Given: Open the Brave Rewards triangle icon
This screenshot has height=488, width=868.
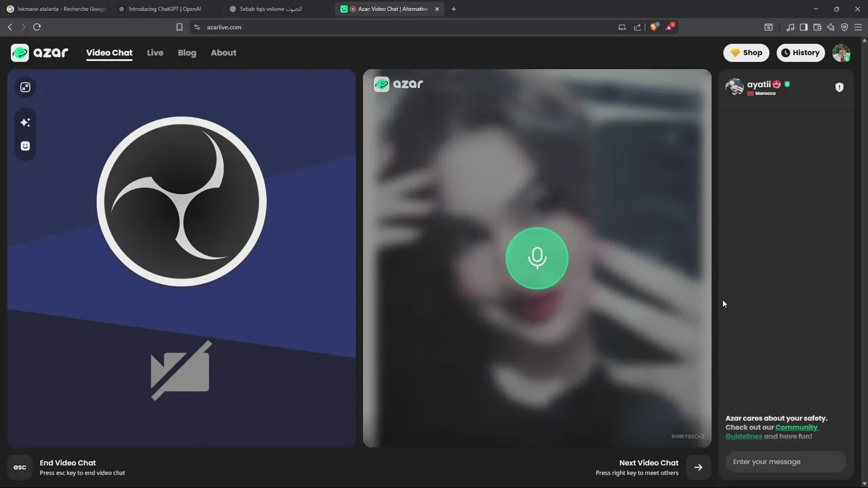Looking at the screenshot, I should (671, 27).
